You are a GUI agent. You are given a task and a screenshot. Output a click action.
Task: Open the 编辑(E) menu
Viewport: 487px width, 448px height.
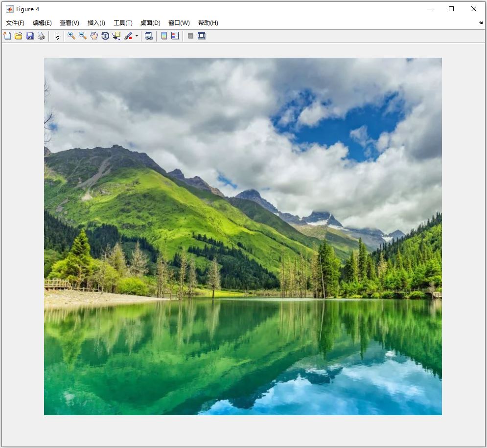point(42,23)
